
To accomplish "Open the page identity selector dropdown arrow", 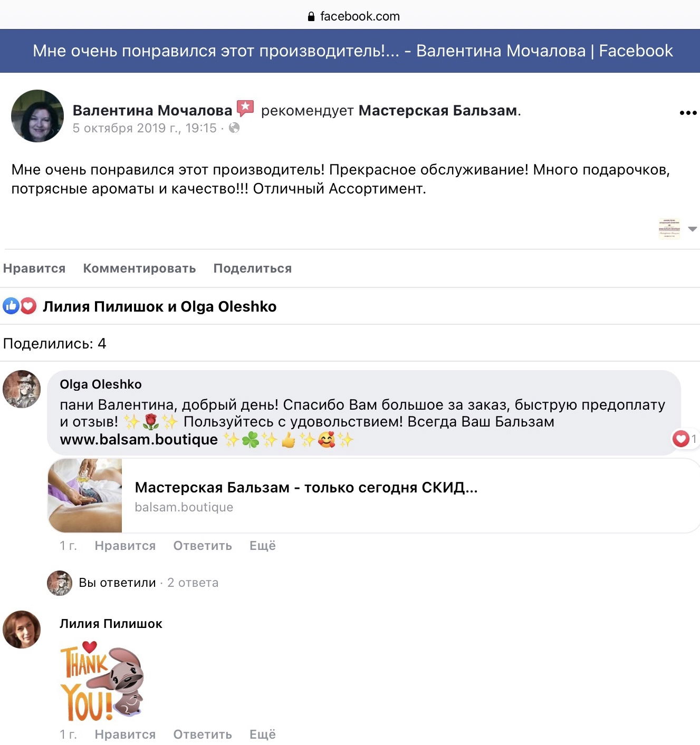I will [x=693, y=229].
